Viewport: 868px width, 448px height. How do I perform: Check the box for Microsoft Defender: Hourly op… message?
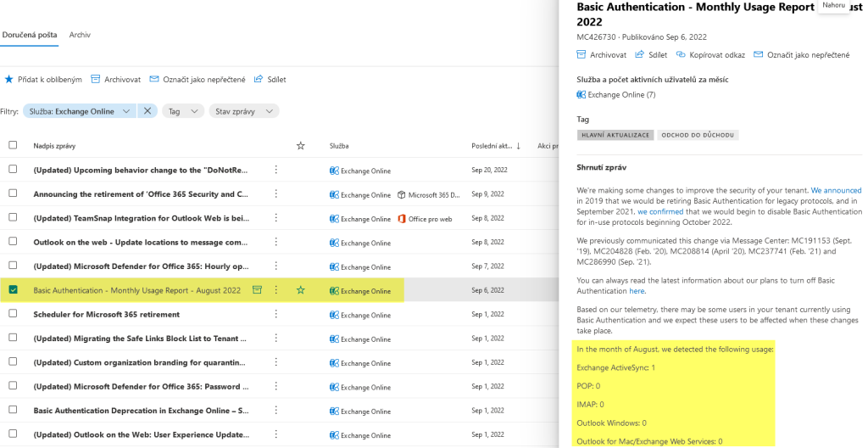(13, 266)
